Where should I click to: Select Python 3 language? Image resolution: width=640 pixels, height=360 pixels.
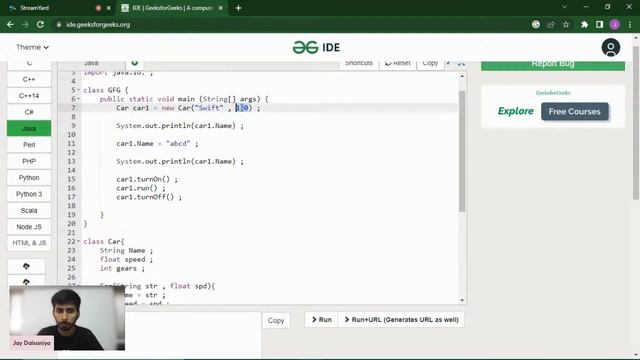pyautogui.click(x=29, y=194)
